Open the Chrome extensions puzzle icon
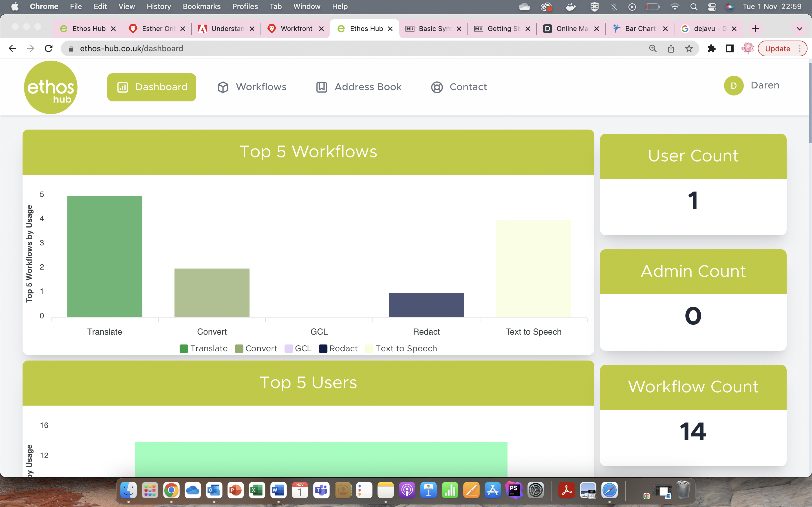This screenshot has height=507, width=812. point(712,48)
